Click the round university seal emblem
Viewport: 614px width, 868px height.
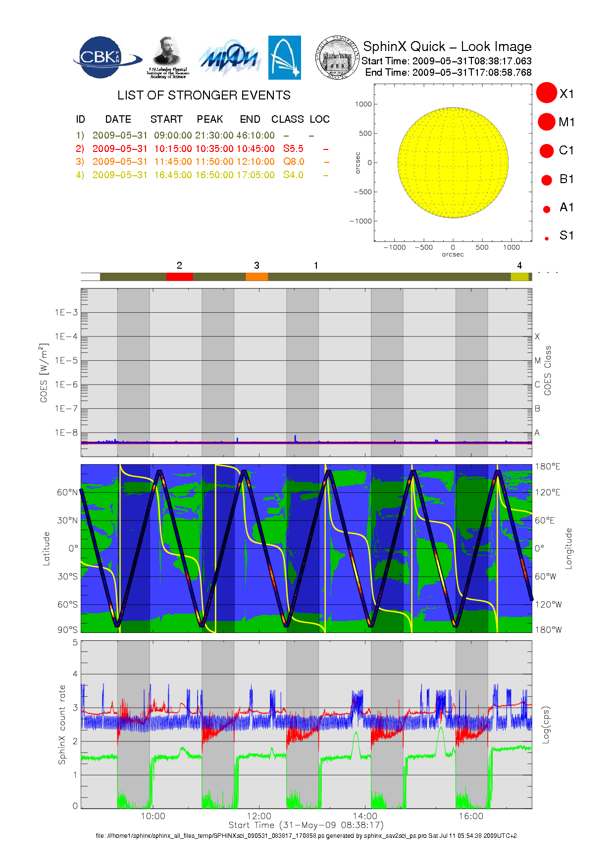click(x=337, y=58)
